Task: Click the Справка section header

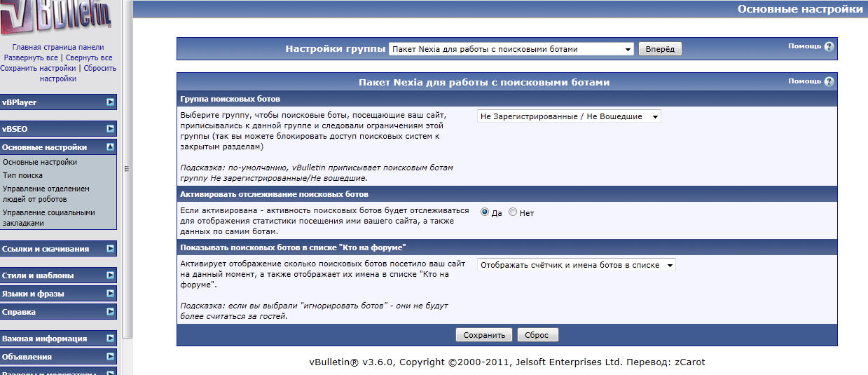Action: point(58,312)
